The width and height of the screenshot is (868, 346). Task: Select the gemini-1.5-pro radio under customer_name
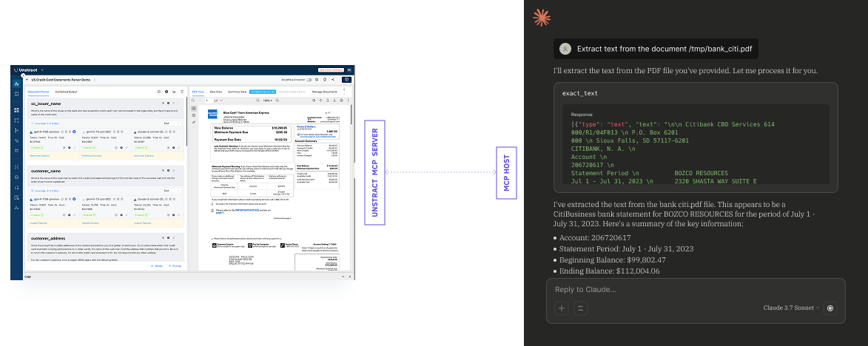tap(126, 199)
